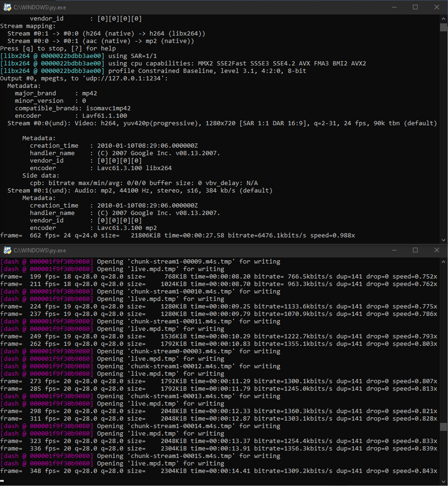
Task: Click the 'chunk-stream1-00013.m4s.tmp' opening line
Action: click(140, 396)
